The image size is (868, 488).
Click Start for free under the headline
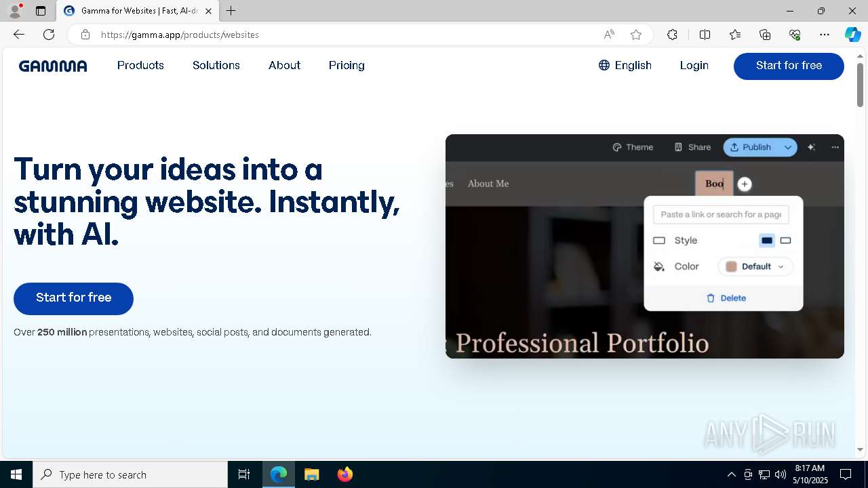coord(73,298)
